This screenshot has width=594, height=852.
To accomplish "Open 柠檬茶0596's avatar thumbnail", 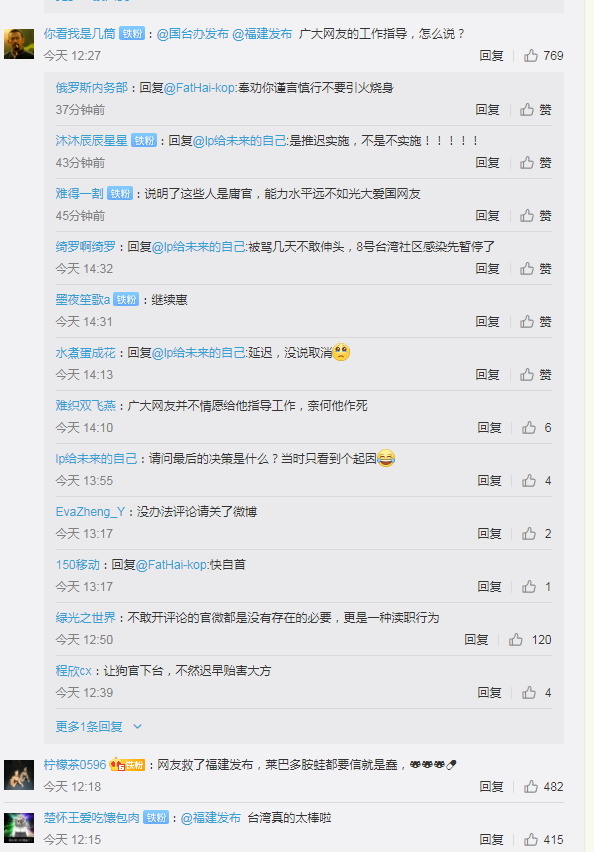I will (x=19, y=775).
